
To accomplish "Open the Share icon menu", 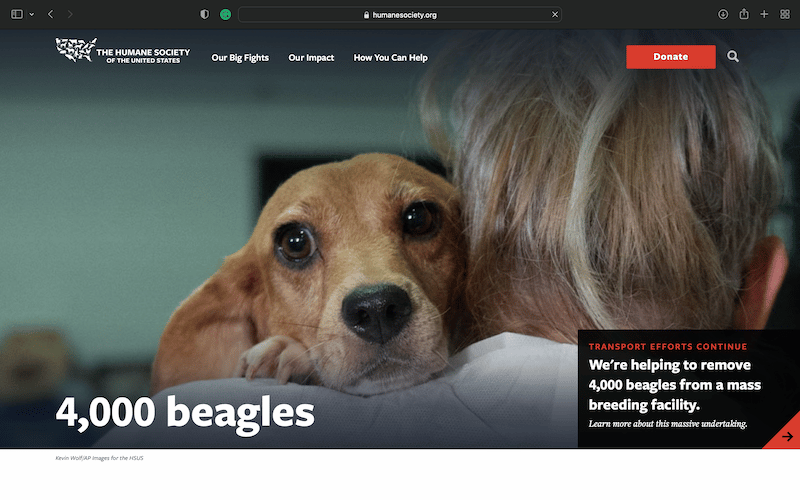I will tap(744, 14).
